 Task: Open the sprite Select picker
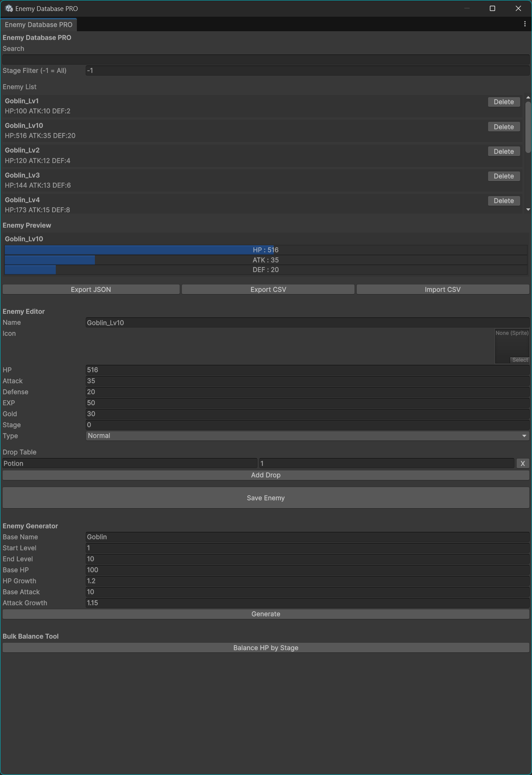pyautogui.click(x=520, y=360)
